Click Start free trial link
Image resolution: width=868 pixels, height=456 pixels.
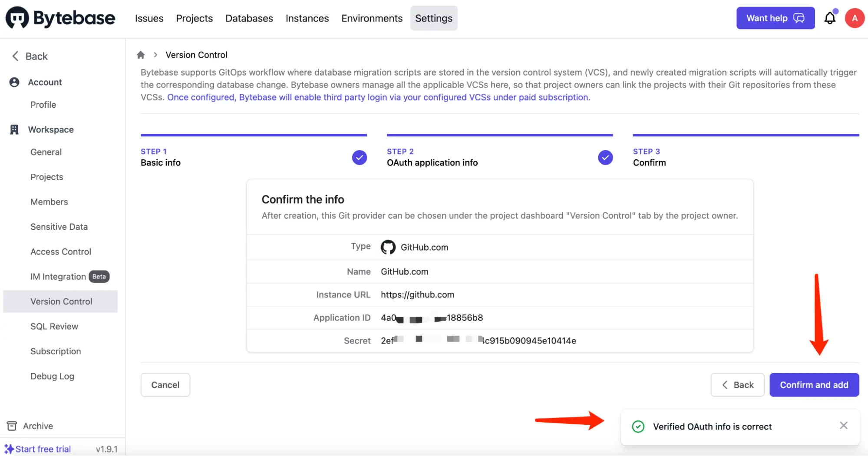pos(43,449)
